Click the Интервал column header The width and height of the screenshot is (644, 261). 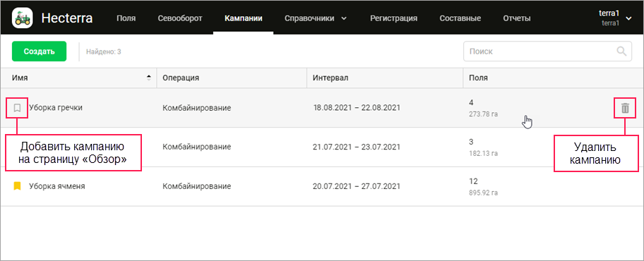click(x=330, y=78)
